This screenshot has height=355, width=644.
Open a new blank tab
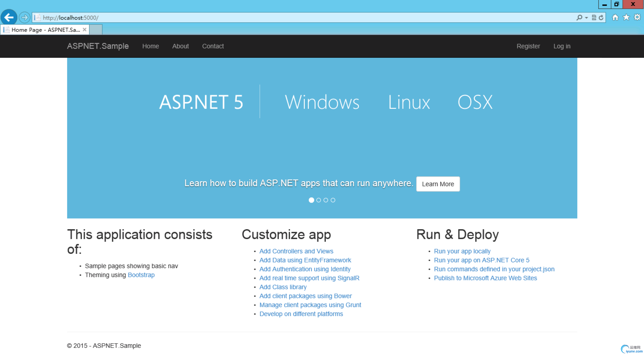[96, 30]
